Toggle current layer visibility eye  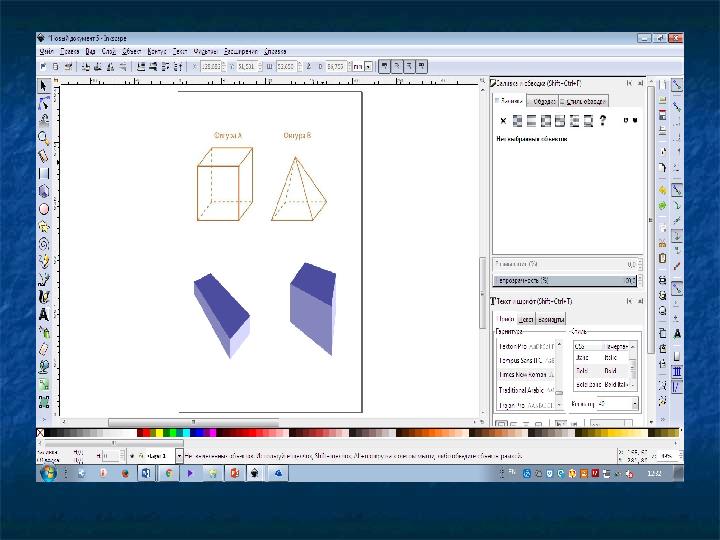coord(132,456)
